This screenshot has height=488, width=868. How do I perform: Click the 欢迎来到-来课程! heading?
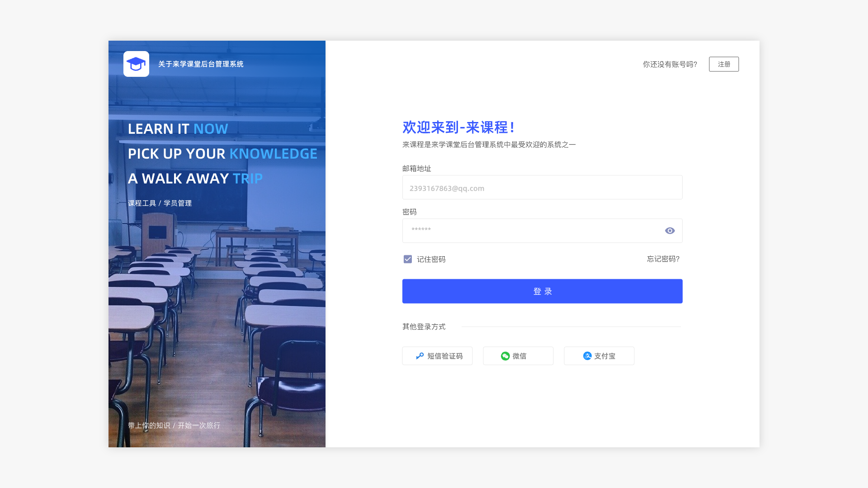[458, 127]
